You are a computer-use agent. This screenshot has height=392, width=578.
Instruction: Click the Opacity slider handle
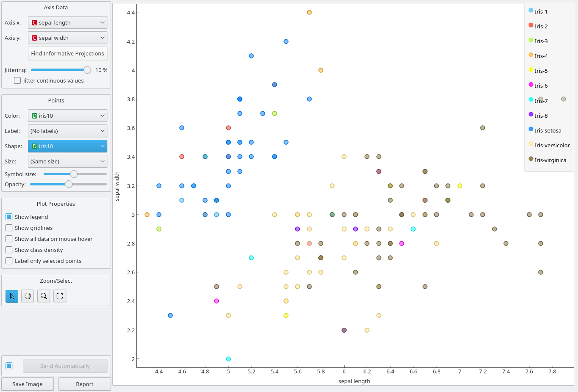[69, 184]
